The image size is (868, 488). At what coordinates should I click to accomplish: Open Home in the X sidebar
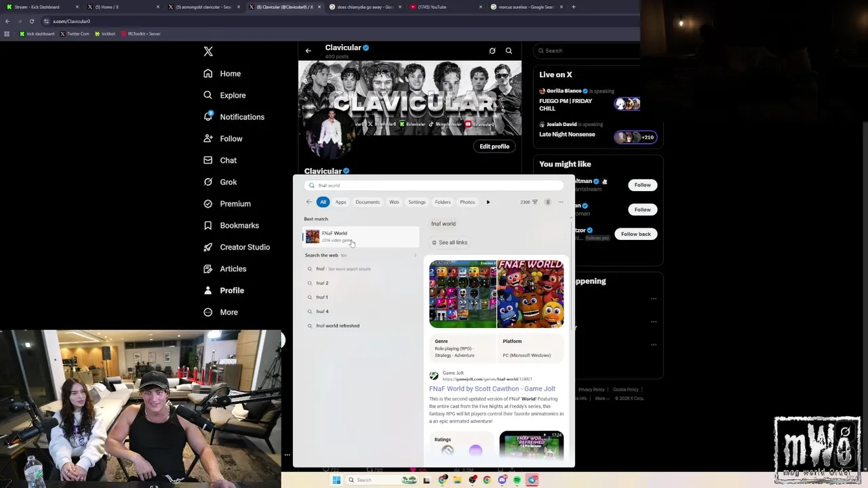pyautogui.click(x=222, y=73)
